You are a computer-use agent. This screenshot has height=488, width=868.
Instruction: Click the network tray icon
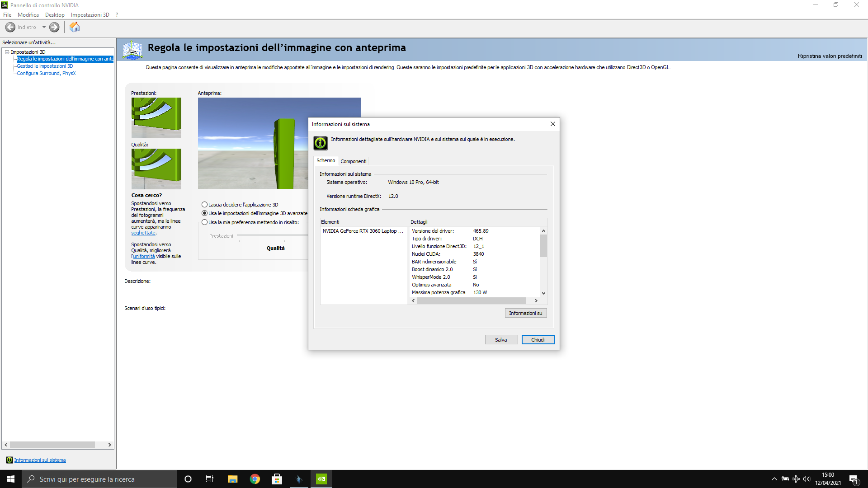(796, 479)
